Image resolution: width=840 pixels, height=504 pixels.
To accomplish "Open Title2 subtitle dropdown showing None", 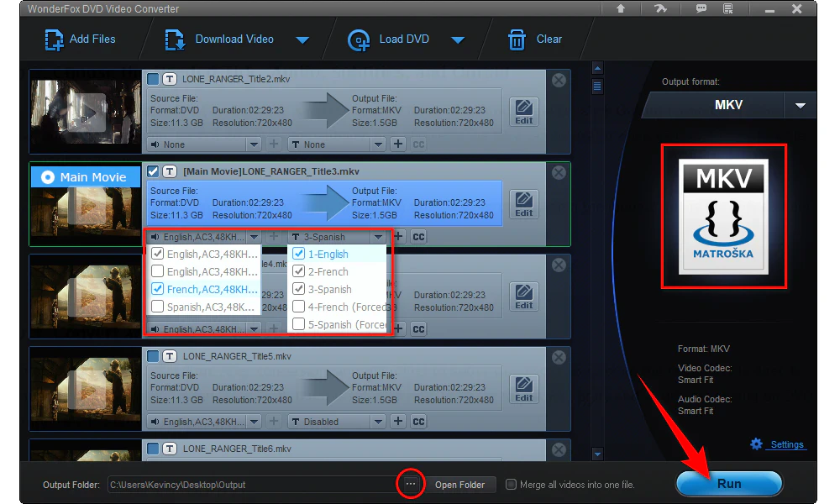I will pyautogui.click(x=337, y=144).
